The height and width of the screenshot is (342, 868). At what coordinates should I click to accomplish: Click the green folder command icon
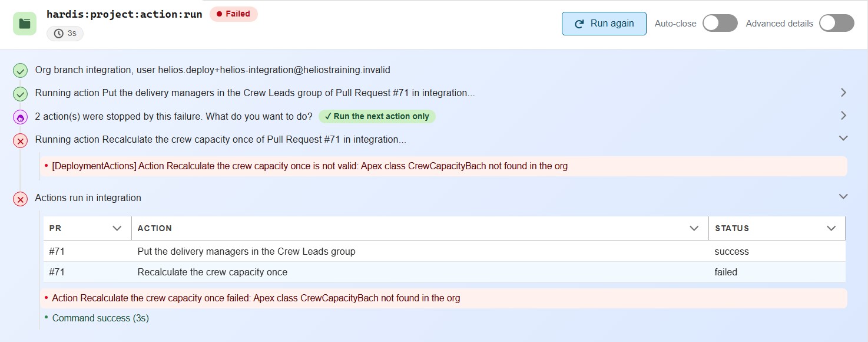pos(25,24)
